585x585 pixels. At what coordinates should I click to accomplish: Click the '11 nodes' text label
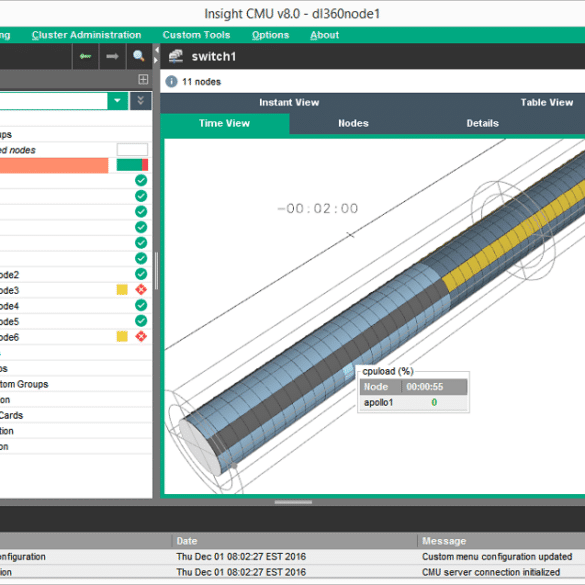click(201, 82)
